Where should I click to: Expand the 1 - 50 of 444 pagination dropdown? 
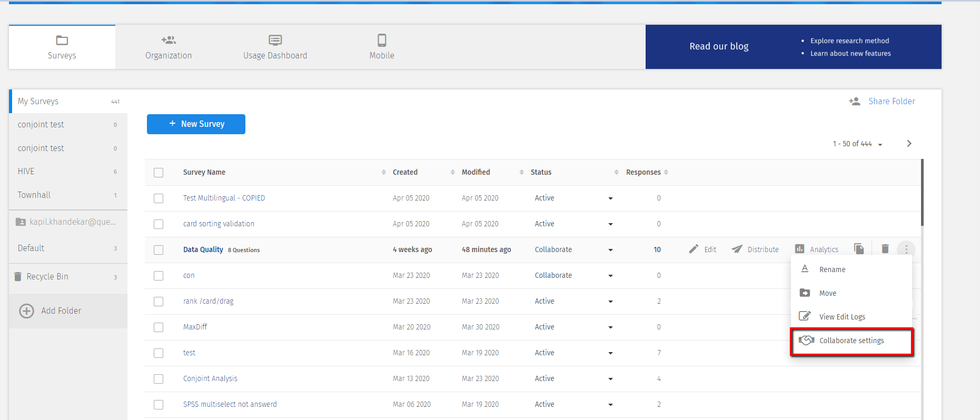880,144
